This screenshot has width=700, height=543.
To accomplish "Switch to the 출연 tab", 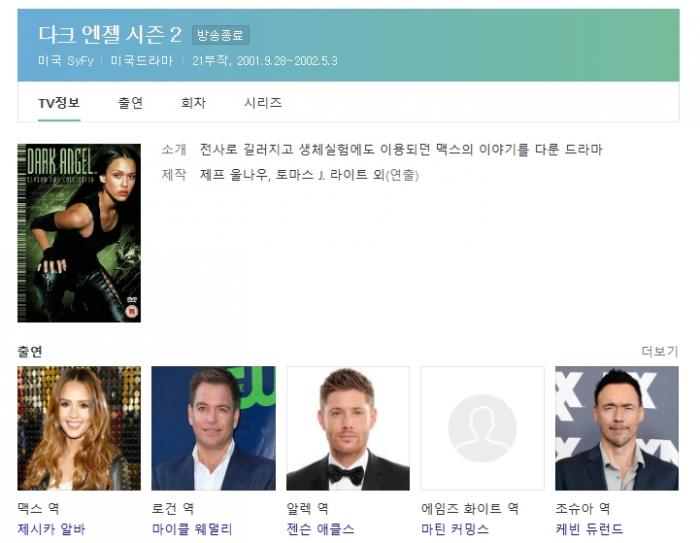I will pos(130,103).
